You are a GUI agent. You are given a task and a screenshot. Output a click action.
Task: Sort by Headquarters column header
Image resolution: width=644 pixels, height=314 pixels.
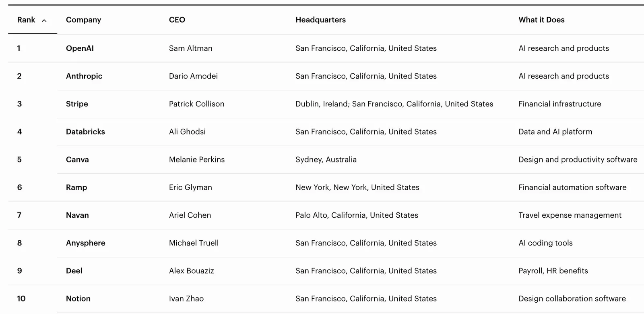[x=320, y=20]
